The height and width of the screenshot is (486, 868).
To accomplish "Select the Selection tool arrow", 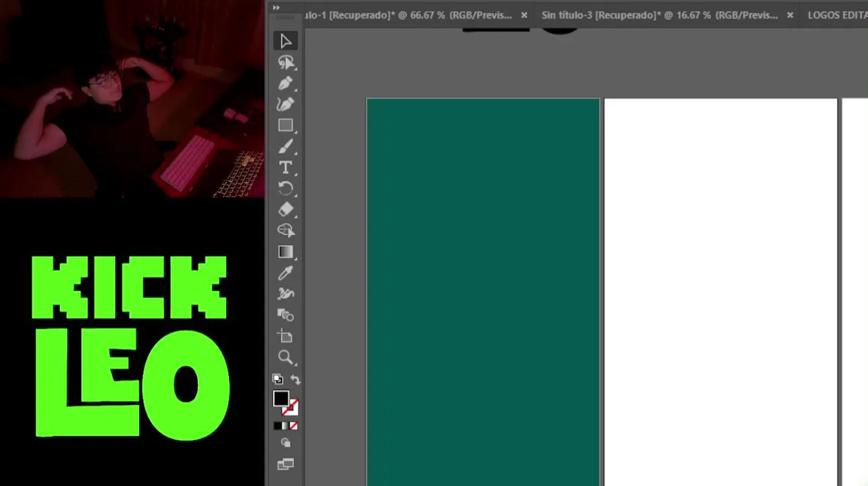I will point(286,41).
